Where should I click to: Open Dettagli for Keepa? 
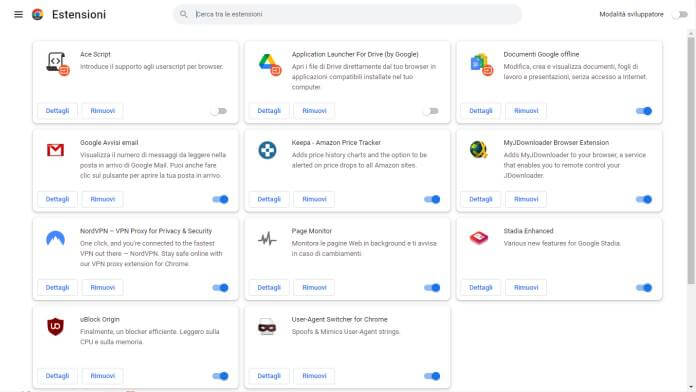click(x=269, y=199)
